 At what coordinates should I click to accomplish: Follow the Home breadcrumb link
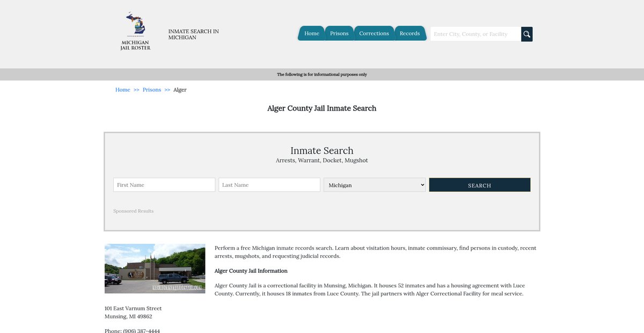pos(123,90)
